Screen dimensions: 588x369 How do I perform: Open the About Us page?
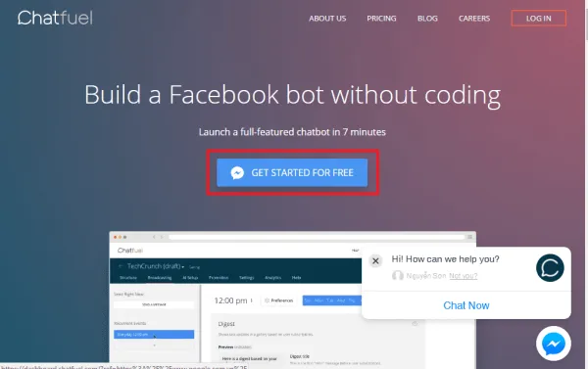327,19
